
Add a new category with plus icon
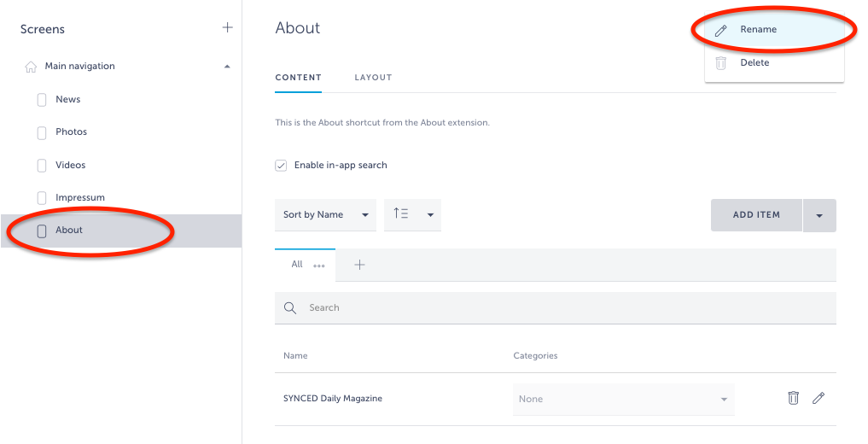pyautogui.click(x=360, y=266)
